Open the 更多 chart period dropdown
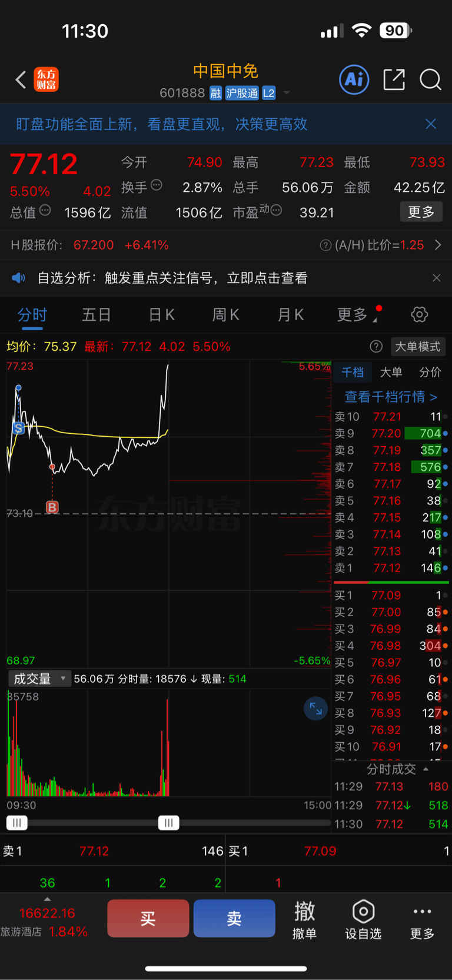 point(358,314)
